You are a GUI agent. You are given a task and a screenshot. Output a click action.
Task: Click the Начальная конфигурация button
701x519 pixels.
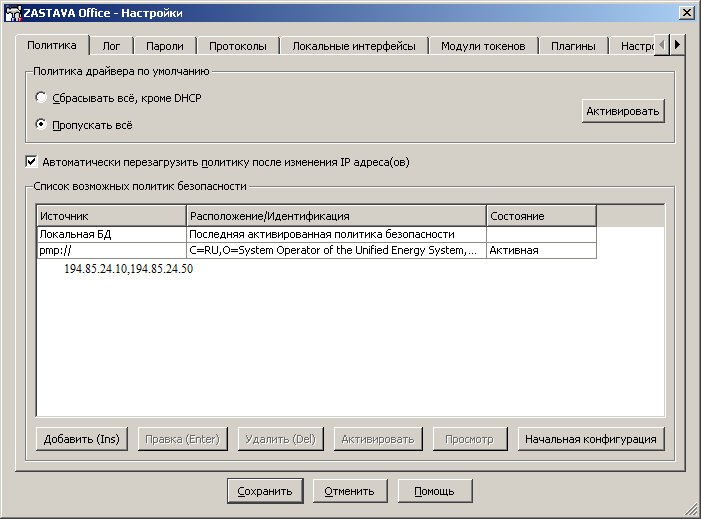590,439
